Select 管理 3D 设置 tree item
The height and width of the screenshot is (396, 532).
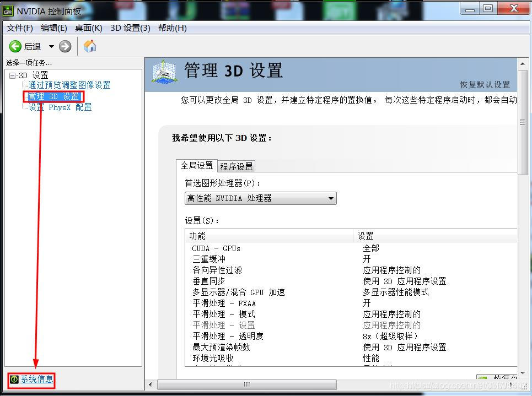53,96
